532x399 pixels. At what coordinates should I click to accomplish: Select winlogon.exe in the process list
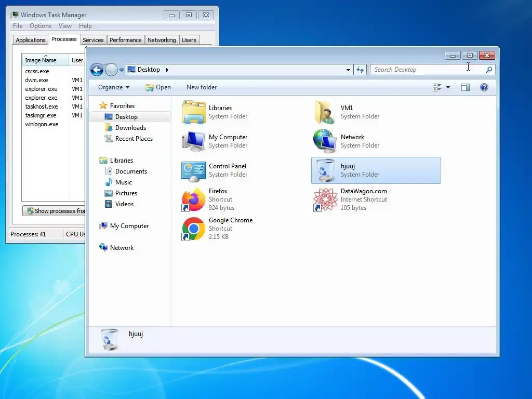click(42, 124)
